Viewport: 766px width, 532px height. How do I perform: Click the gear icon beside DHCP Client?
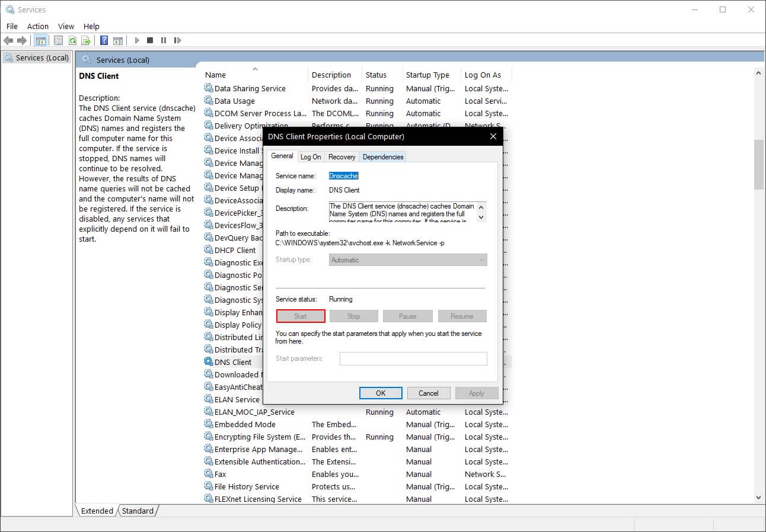[x=209, y=249]
